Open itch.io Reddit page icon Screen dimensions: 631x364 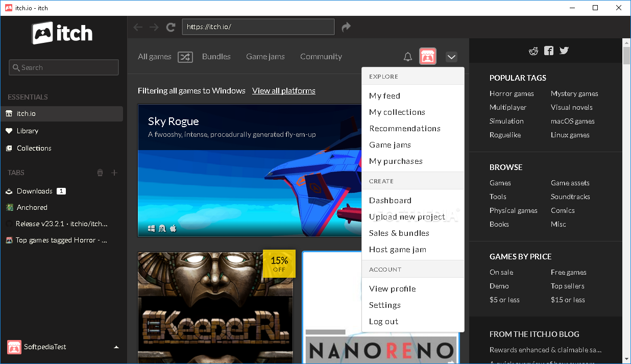pos(533,51)
